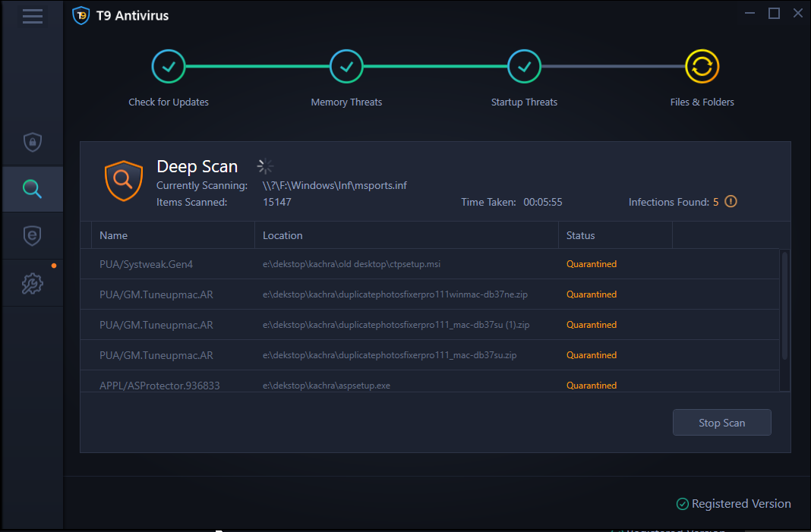Image resolution: width=811 pixels, height=532 pixels.
Task: Click the Check for Updates checkmark icon
Action: click(169, 66)
